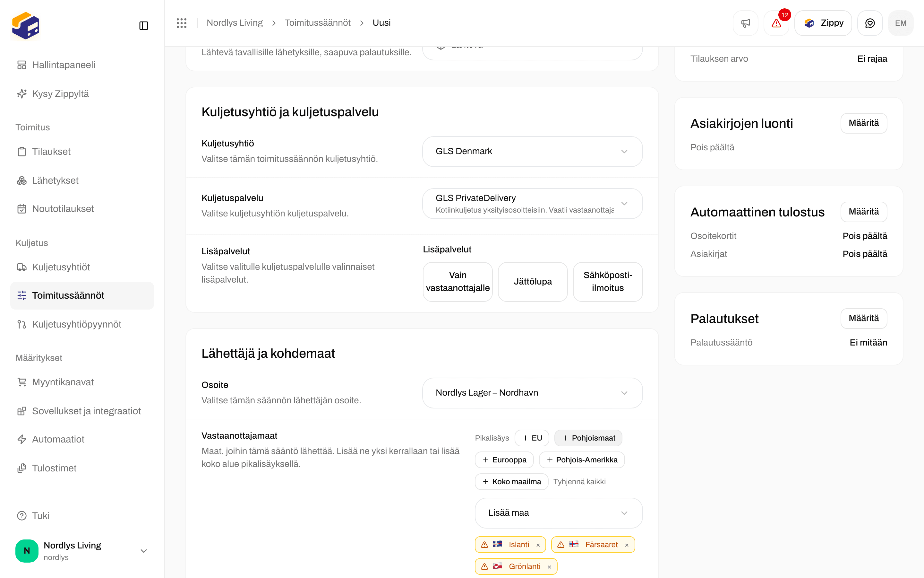924x578 pixels.
Task: Click Määritä for Palautukset
Action: [864, 319]
